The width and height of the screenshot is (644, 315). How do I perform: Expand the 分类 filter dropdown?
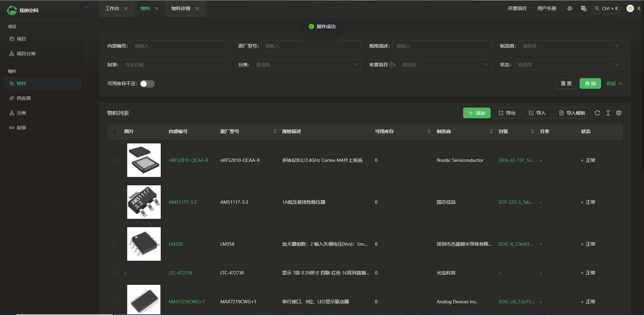306,65
